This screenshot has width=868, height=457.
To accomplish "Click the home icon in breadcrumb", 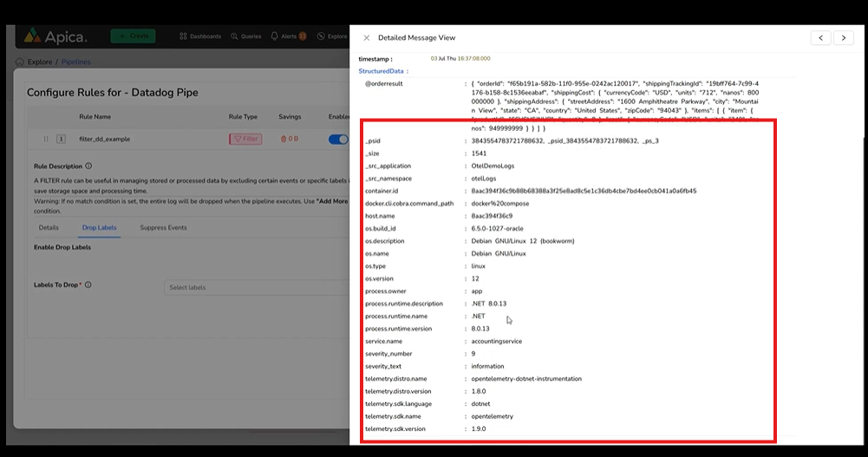I will [x=20, y=62].
